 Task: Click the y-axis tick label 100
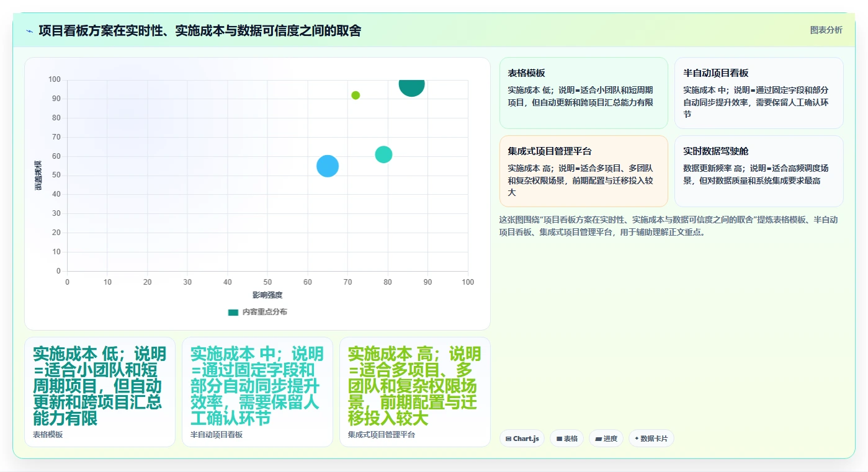pyautogui.click(x=55, y=79)
